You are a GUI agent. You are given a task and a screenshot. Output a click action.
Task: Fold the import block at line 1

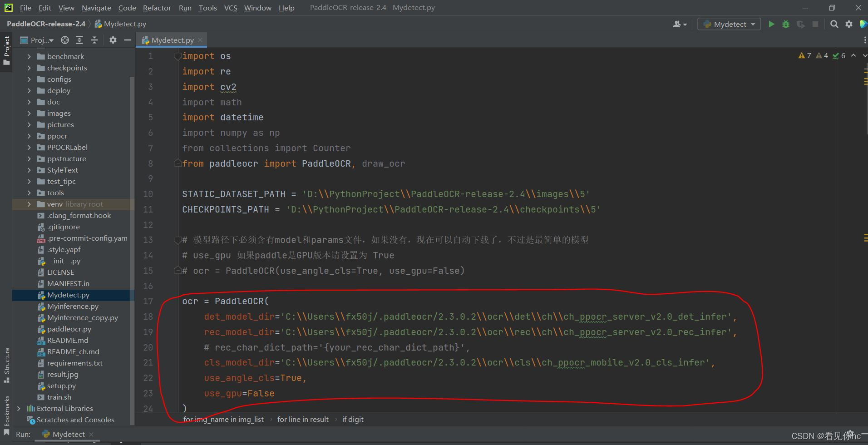coord(178,56)
